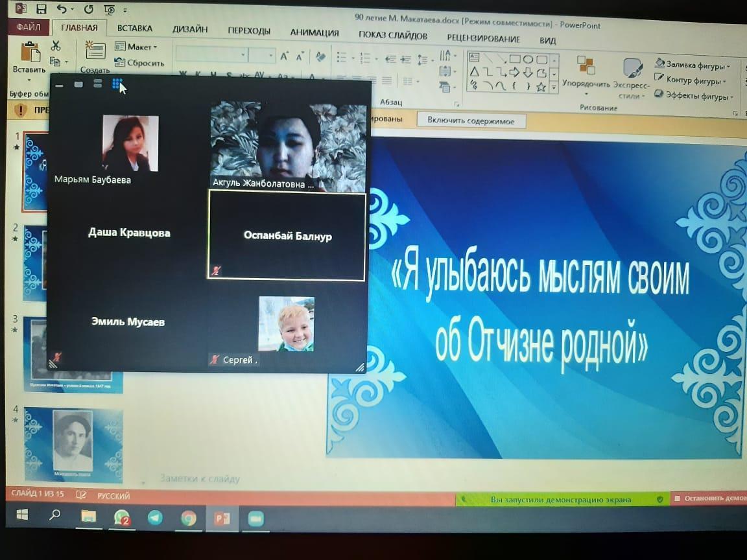
Task: Expand the bullet list style dropdown
Action: [x=353, y=58]
